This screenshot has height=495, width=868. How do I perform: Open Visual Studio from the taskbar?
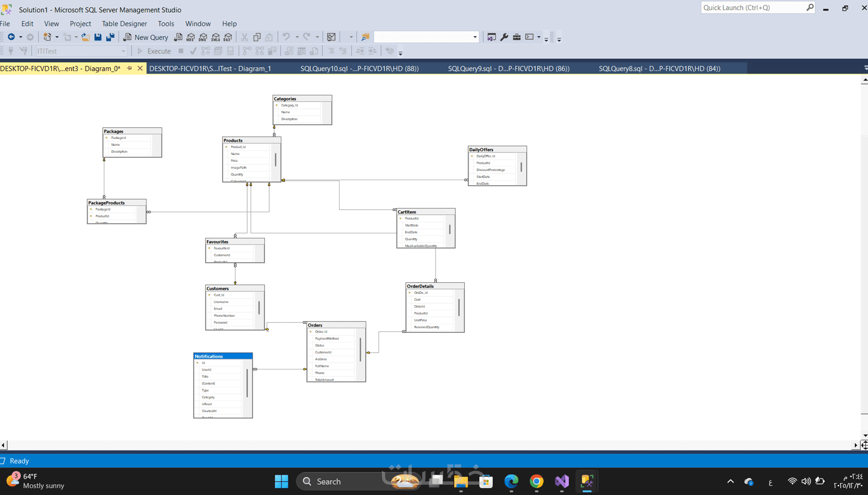(562, 481)
